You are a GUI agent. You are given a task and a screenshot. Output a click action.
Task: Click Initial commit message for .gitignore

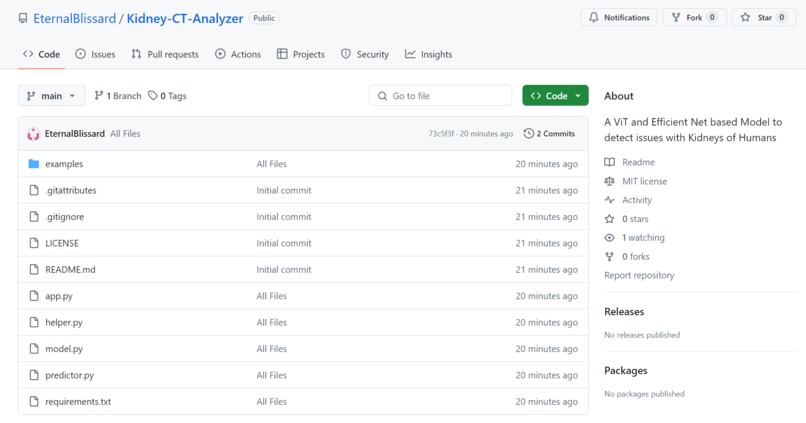click(x=284, y=217)
